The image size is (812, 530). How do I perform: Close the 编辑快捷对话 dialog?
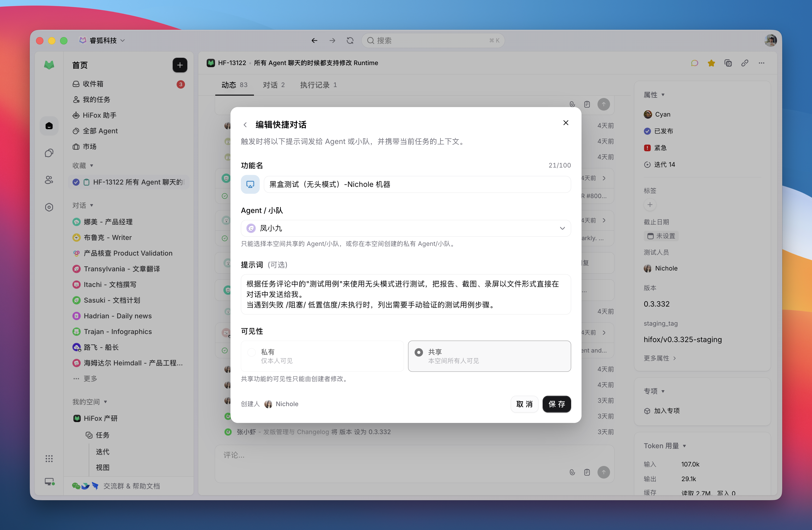(566, 123)
